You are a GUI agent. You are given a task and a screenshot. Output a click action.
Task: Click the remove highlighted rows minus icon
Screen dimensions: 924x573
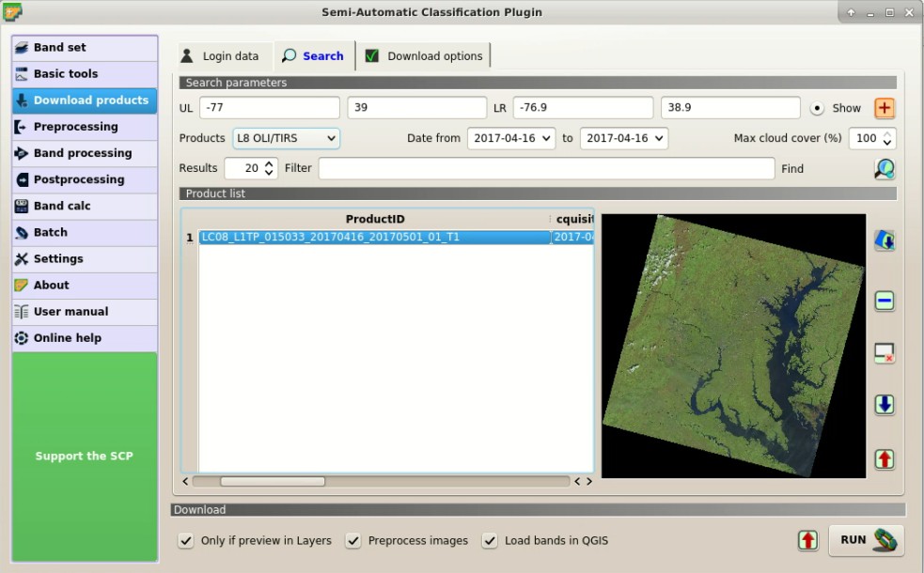pyautogui.click(x=884, y=300)
